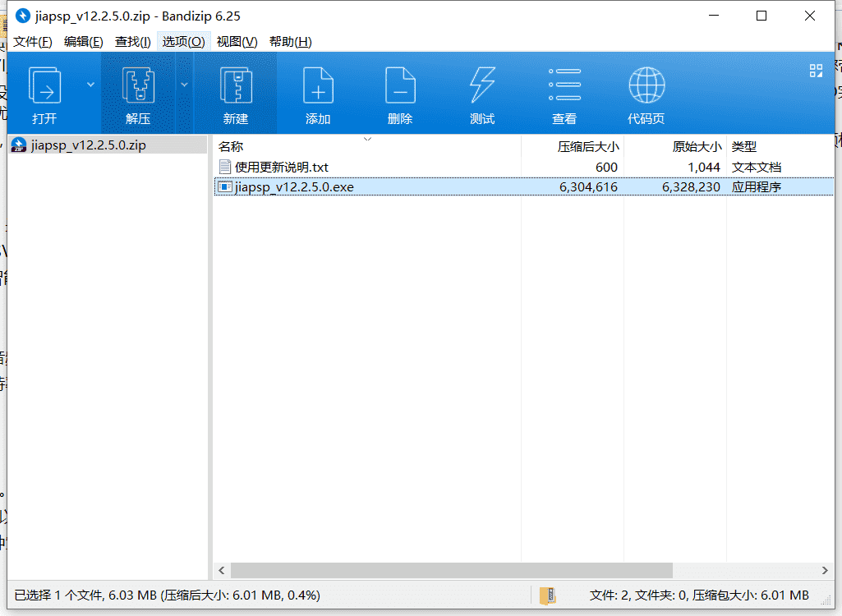Click the compressed size value 600
This screenshot has width=842, height=616.
tap(606, 167)
